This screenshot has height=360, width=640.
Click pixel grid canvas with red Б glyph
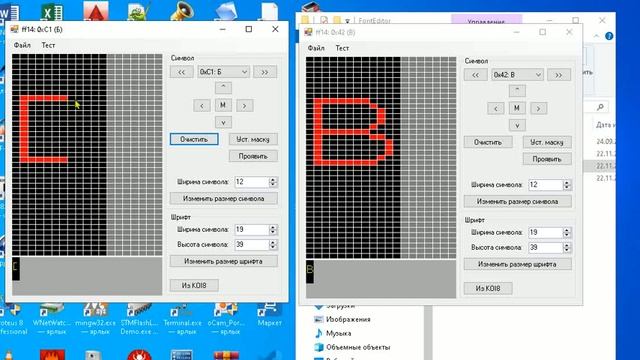pos(87,155)
